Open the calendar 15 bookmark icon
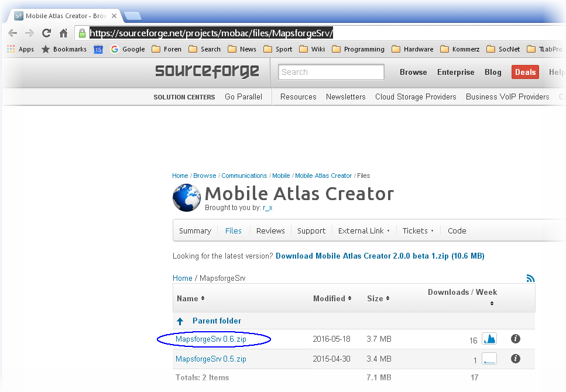The width and height of the screenshot is (566, 392). pyautogui.click(x=98, y=49)
